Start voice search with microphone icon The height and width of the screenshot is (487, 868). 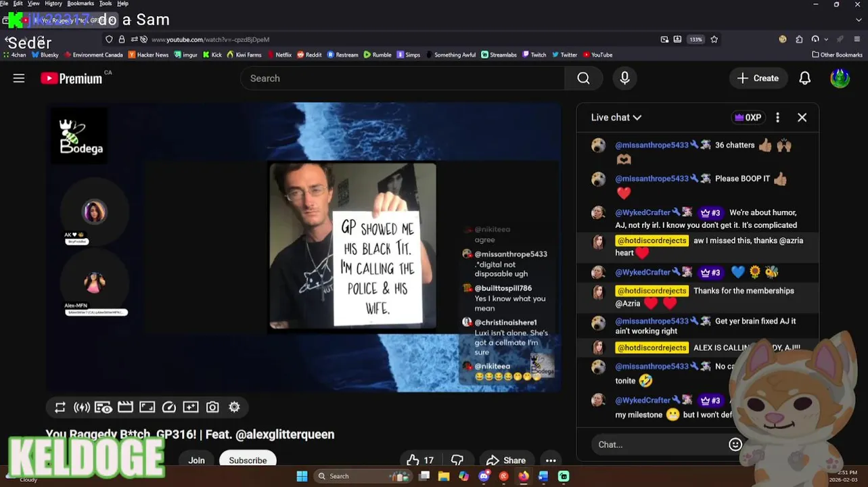pyautogui.click(x=624, y=78)
